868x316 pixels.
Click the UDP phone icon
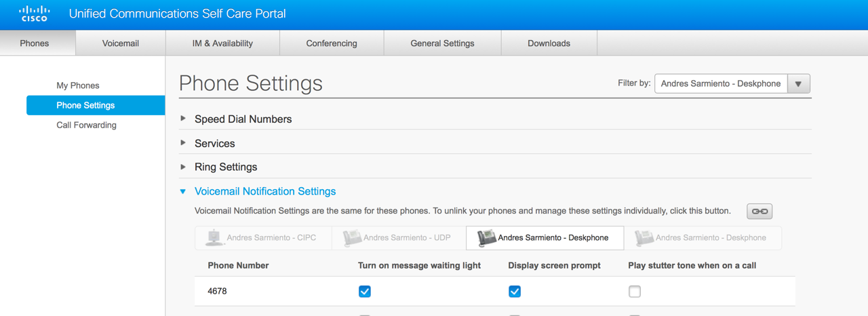(351, 237)
